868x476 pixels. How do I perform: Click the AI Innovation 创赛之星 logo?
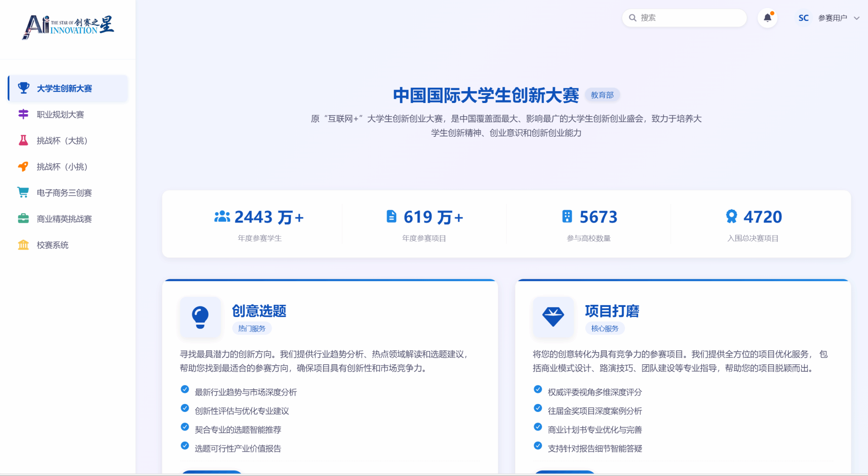(x=68, y=27)
